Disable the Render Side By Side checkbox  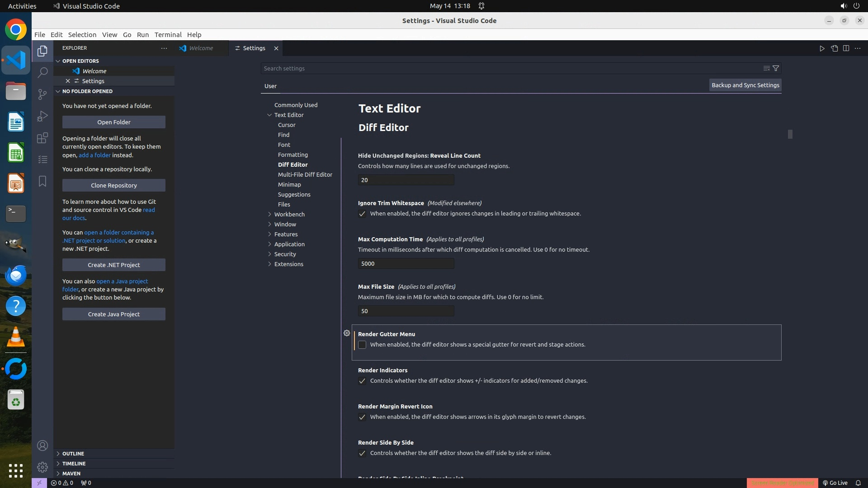tap(362, 453)
